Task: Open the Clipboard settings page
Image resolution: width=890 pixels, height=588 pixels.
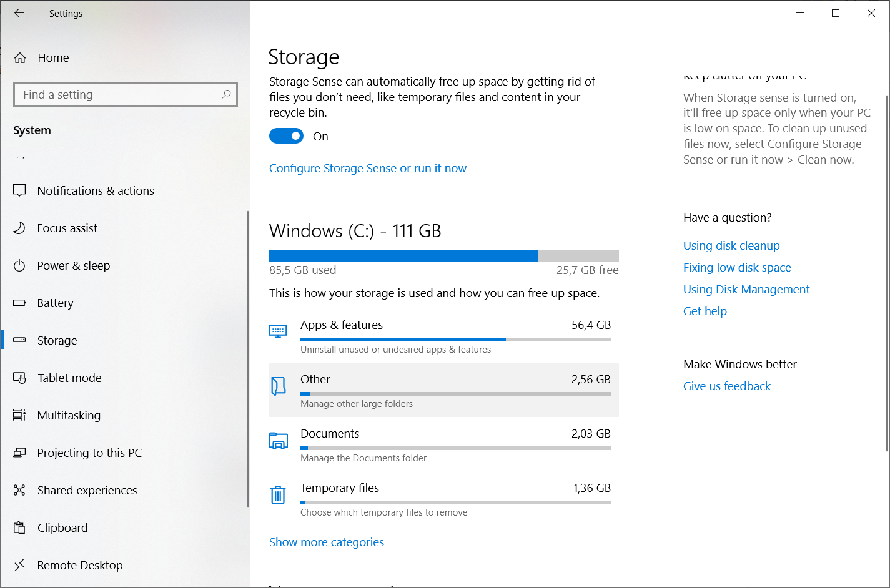Action: point(124,527)
